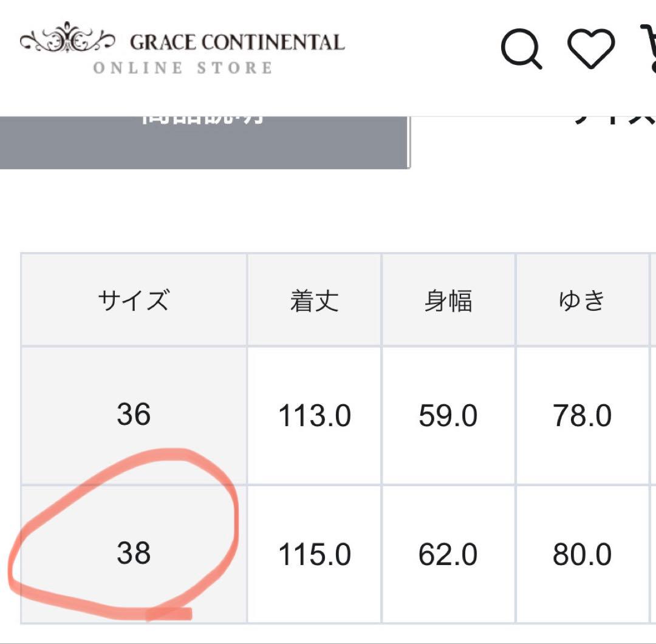Click the 115.0 length value for size 38
The height and width of the screenshot is (644, 656).
point(314,554)
